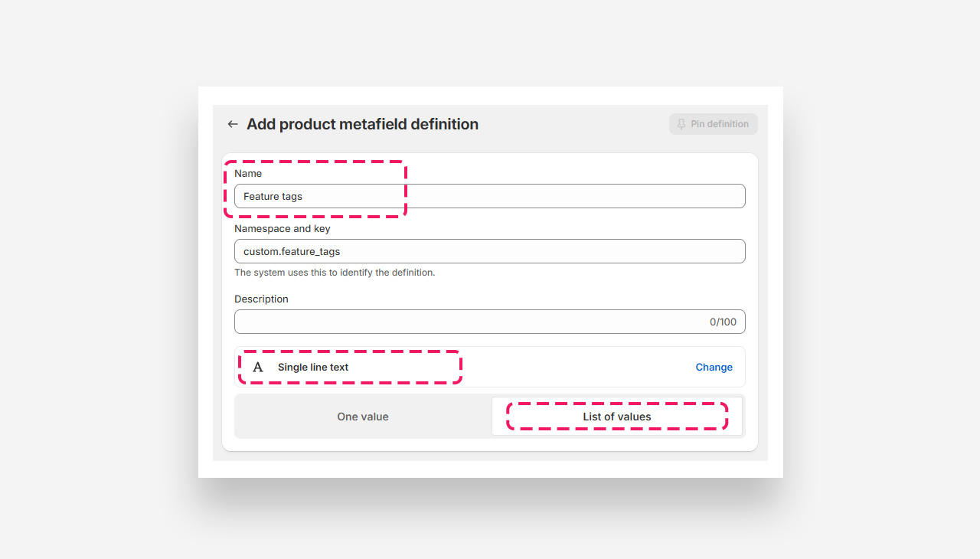
Task: Click the Description label
Action: point(261,299)
